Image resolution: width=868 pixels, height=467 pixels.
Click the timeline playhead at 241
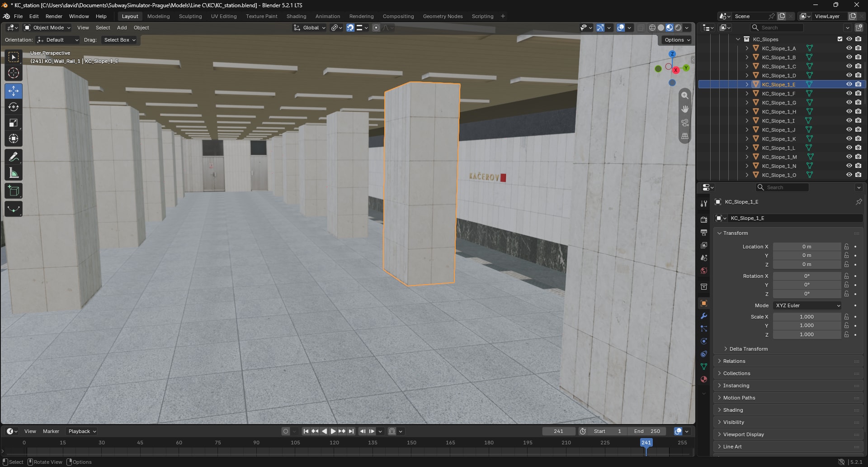pyautogui.click(x=646, y=443)
